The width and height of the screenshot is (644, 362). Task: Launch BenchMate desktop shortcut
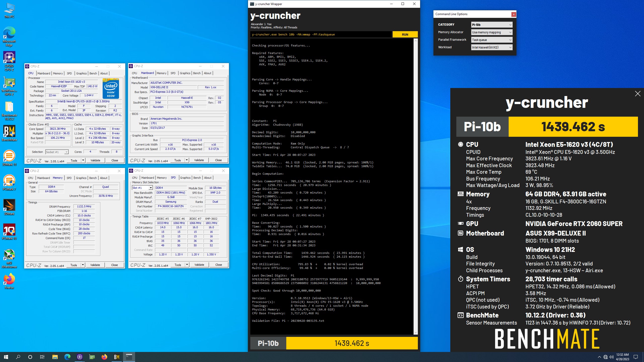pos(9,133)
